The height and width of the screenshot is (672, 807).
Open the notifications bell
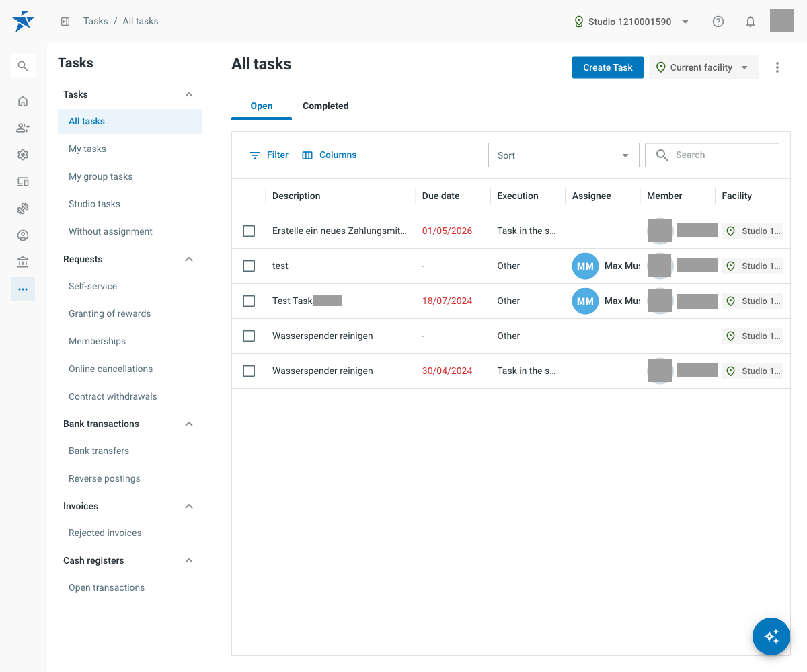(751, 22)
